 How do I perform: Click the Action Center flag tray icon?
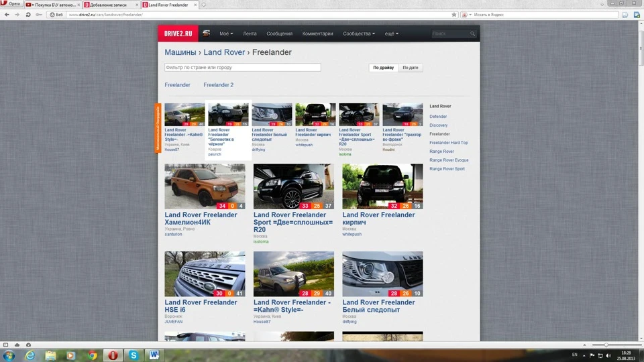pyautogui.click(x=592, y=355)
